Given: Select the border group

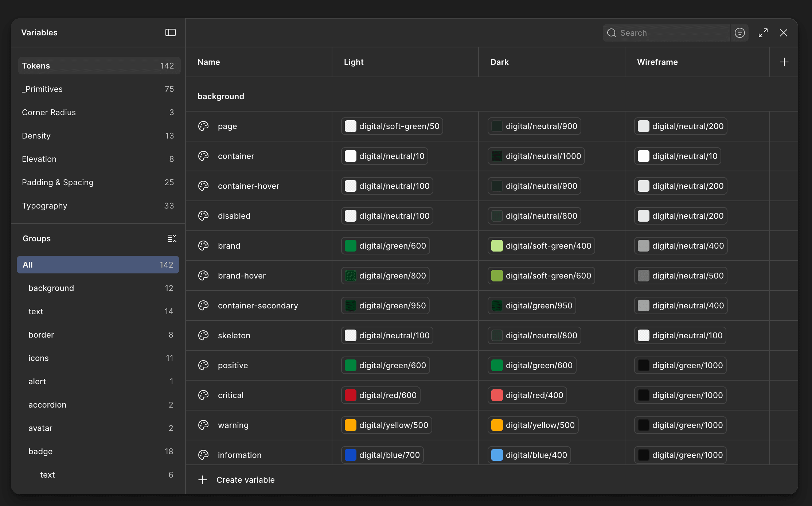Looking at the screenshot, I should (98, 335).
